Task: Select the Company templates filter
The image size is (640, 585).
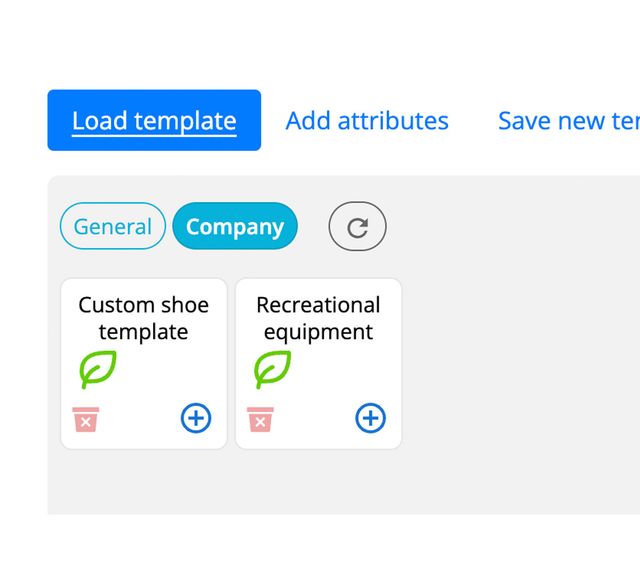Action: pos(235,227)
